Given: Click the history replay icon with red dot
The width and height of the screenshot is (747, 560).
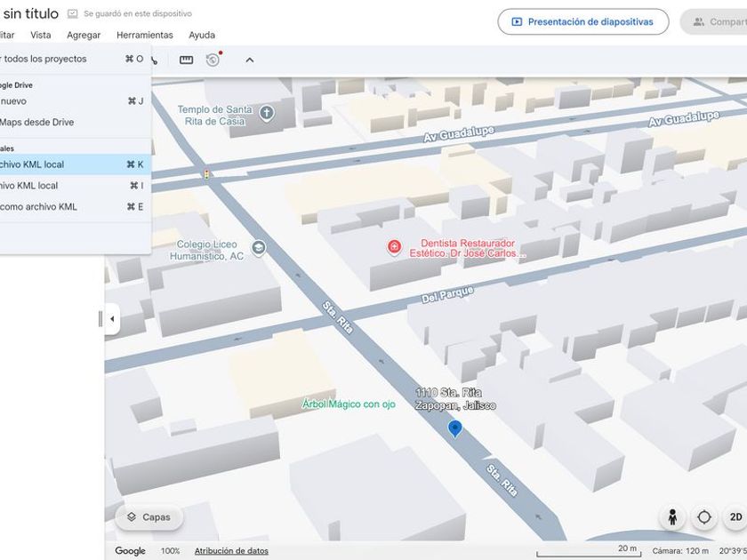Looking at the screenshot, I should point(213,60).
